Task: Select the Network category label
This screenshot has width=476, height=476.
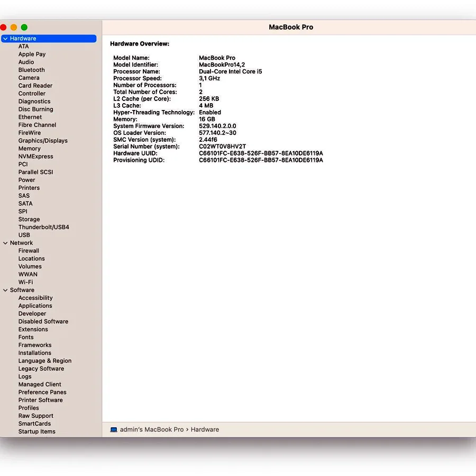Action: coord(21,243)
